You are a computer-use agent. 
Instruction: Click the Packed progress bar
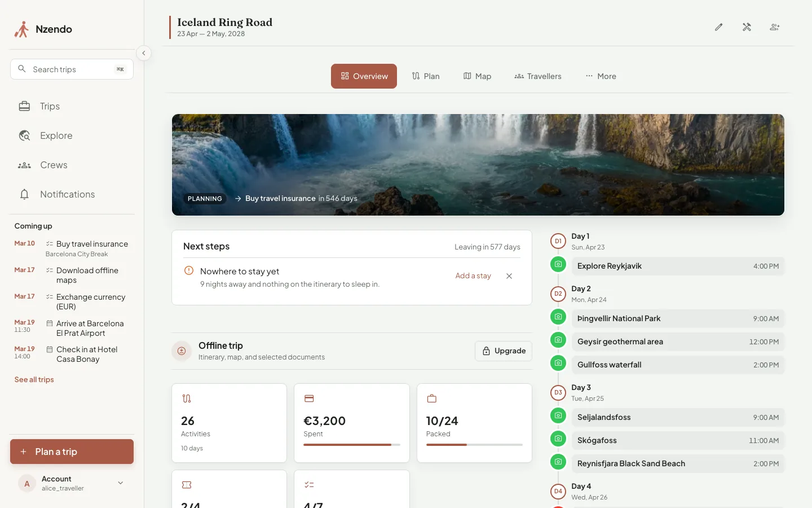point(474,445)
